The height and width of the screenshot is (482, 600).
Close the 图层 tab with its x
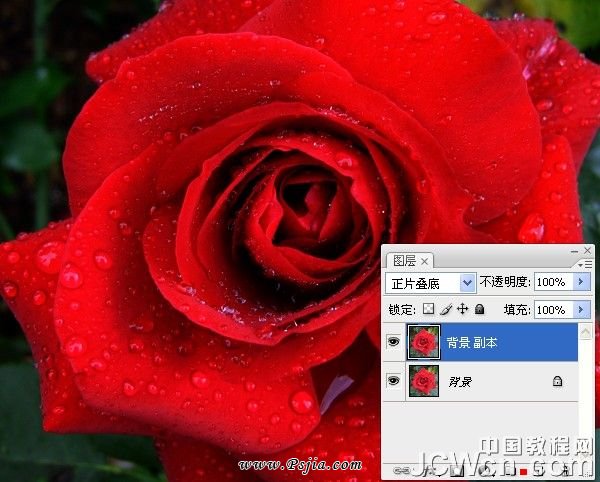click(424, 262)
